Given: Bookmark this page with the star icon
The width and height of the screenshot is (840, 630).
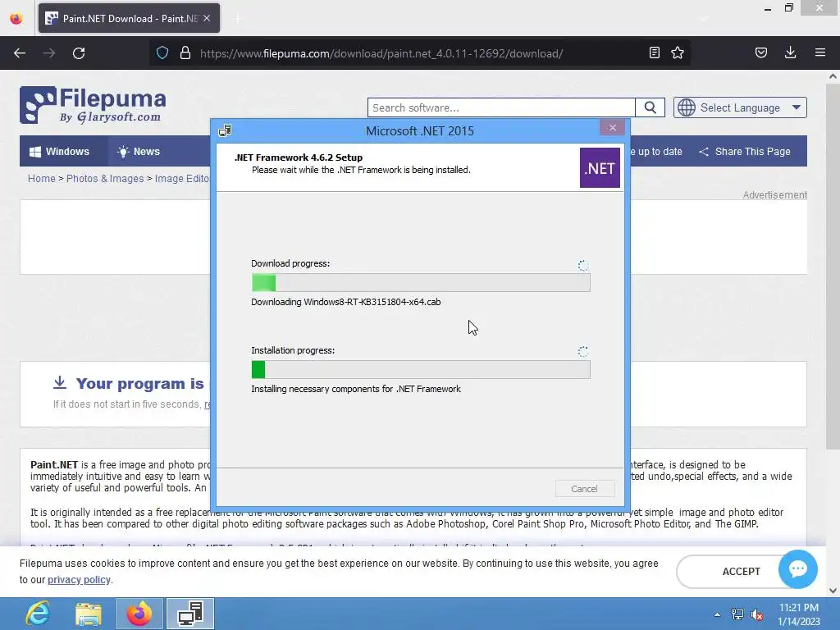Looking at the screenshot, I should (x=678, y=53).
